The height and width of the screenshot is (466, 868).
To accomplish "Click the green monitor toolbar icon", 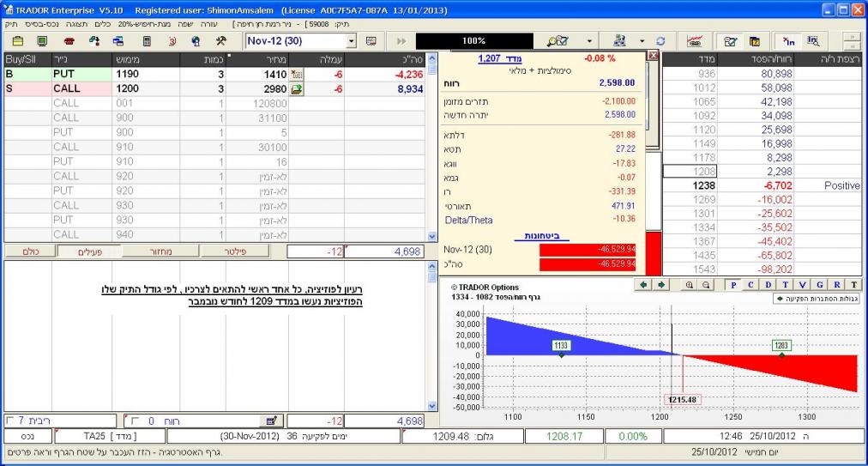I will [42, 41].
